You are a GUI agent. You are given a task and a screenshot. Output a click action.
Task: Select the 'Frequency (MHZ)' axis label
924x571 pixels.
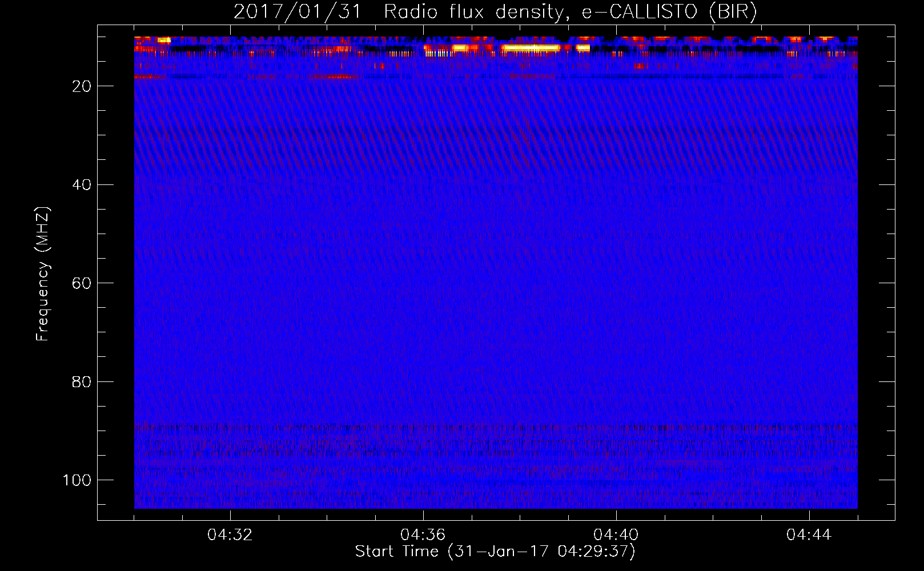click(x=43, y=274)
